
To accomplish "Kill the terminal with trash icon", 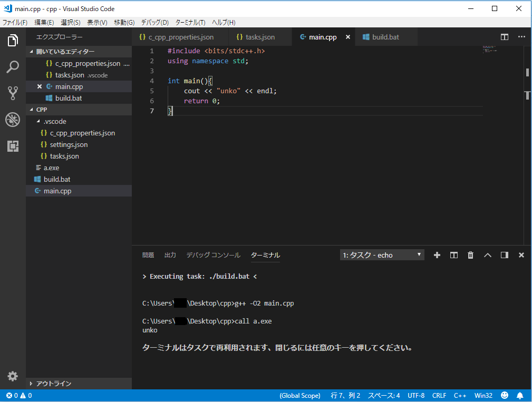I will click(x=470, y=255).
